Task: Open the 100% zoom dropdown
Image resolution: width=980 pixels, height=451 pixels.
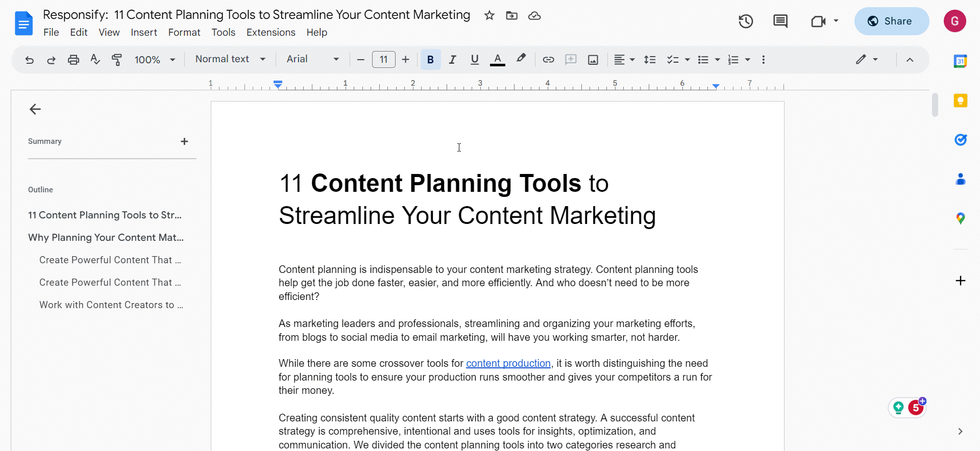Action: pyautogui.click(x=155, y=60)
